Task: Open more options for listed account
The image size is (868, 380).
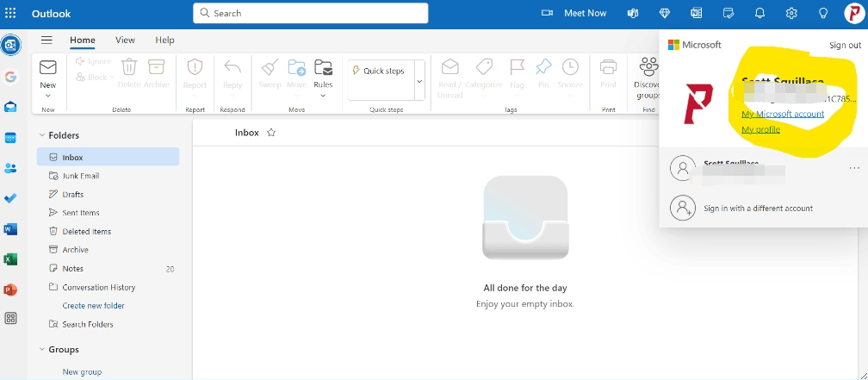Action: click(854, 168)
